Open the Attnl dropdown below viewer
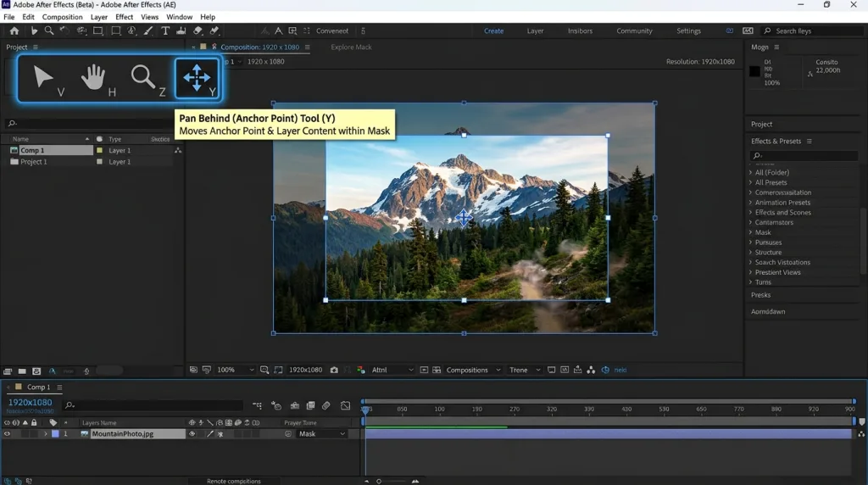Screen dimensions: 868x485 click(392, 370)
